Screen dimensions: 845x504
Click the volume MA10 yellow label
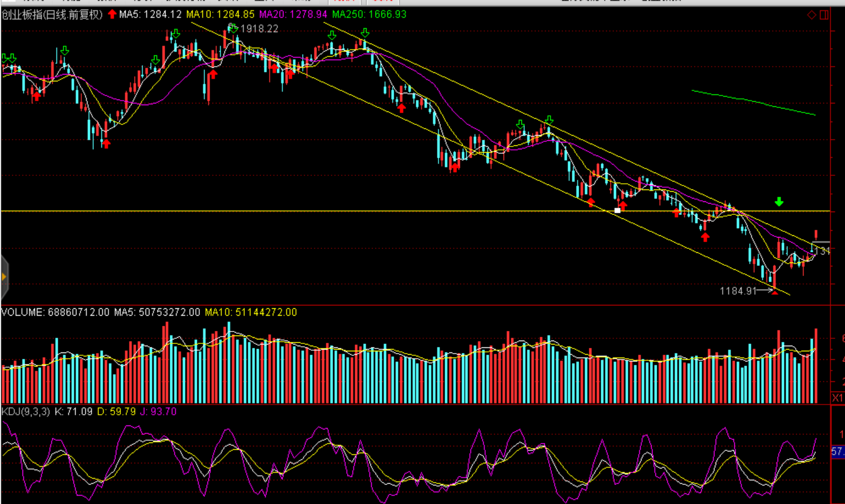[x=251, y=312]
